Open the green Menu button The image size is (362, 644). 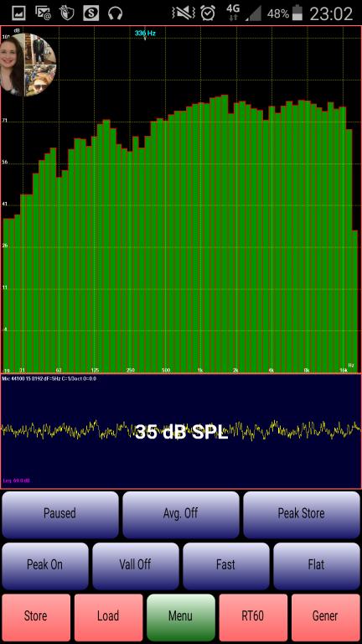click(x=181, y=617)
